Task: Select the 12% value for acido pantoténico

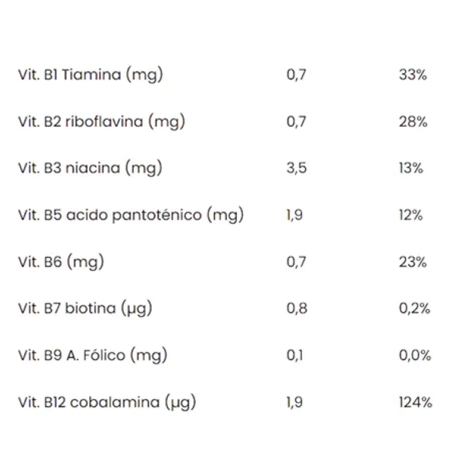Action: pyautogui.click(x=411, y=215)
